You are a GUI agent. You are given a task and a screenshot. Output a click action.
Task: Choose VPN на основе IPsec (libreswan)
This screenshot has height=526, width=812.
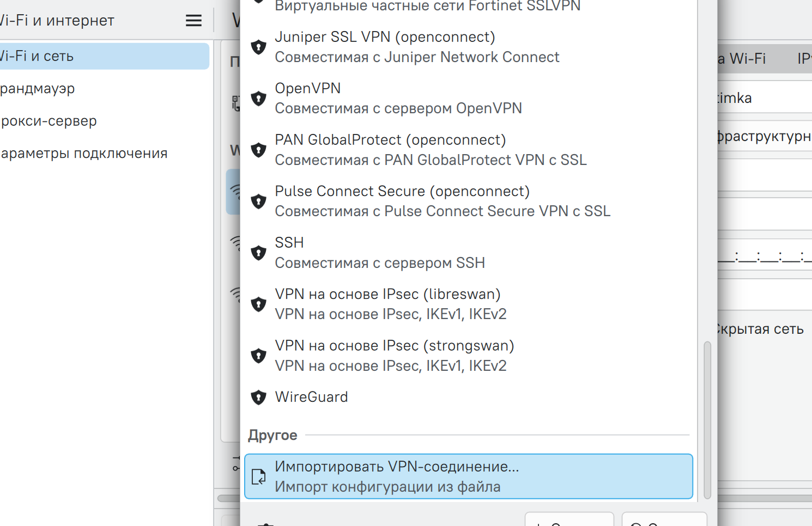click(387, 304)
